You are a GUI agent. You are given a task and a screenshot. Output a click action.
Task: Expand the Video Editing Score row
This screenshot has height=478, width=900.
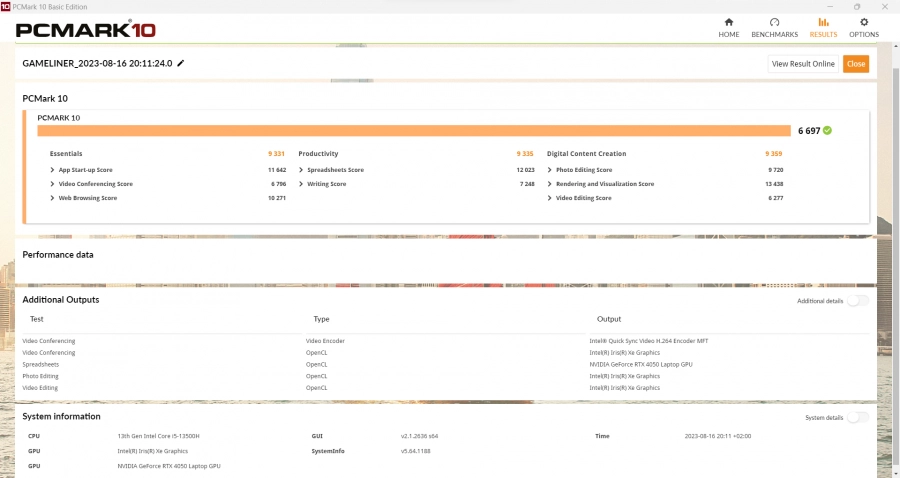click(x=549, y=198)
